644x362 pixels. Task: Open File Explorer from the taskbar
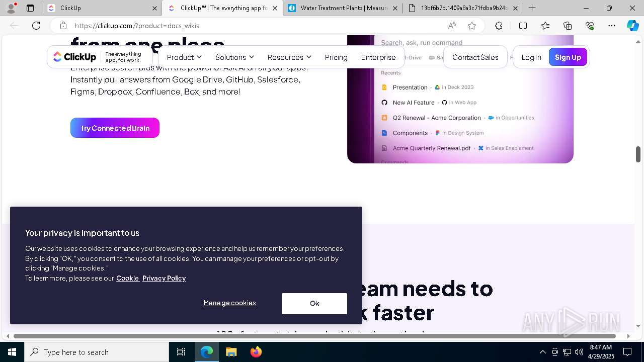231,352
